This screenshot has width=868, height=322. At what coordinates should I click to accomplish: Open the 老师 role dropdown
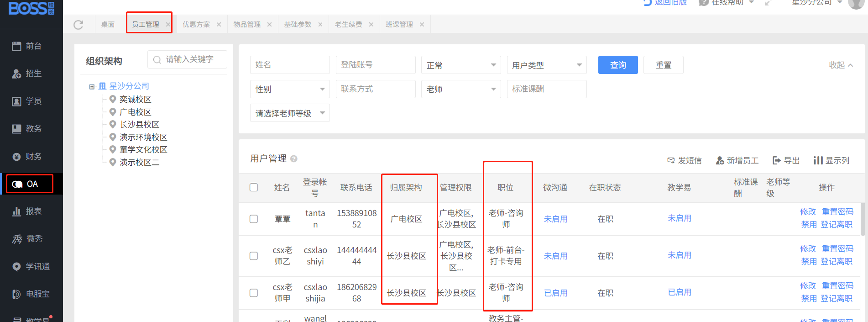[x=461, y=89]
